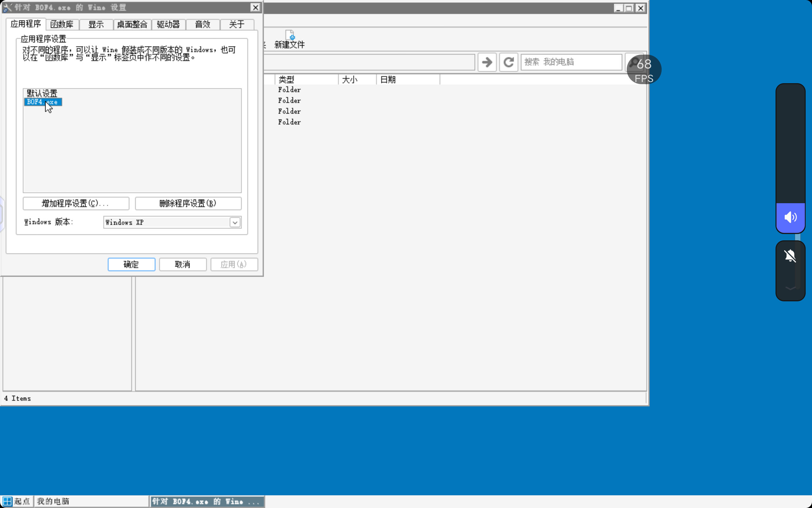Sort by 类型 column header

[306, 80]
